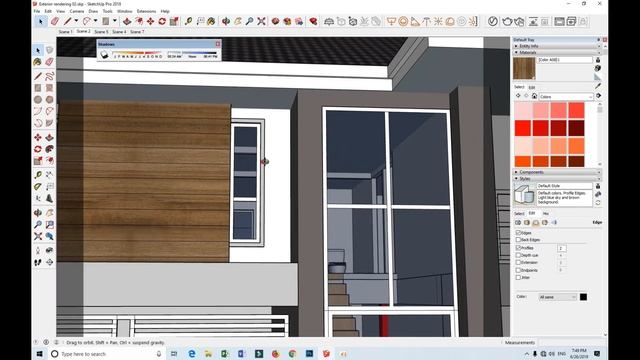The width and height of the screenshot is (640, 360).
Task: Select the Paint Bucket tool in top toolbar
Action: click(211, 21)
